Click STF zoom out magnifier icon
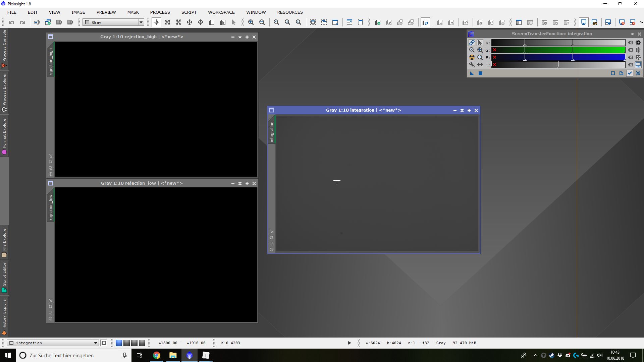The height and width of the screenshot is (362, 644). [x=480, y=57]
